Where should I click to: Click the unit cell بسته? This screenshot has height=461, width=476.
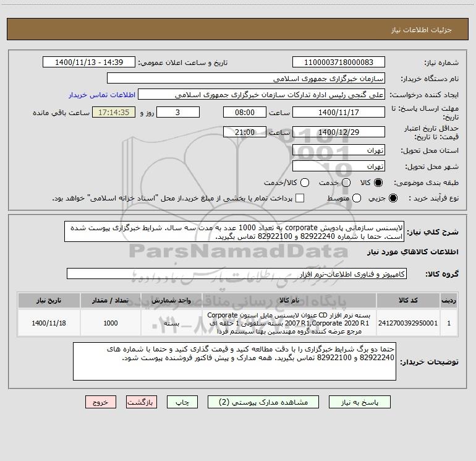point(171,323)
